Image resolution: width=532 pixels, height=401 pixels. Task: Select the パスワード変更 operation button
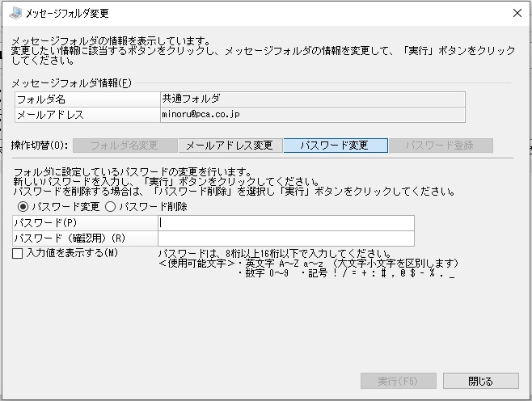[336, 146]
